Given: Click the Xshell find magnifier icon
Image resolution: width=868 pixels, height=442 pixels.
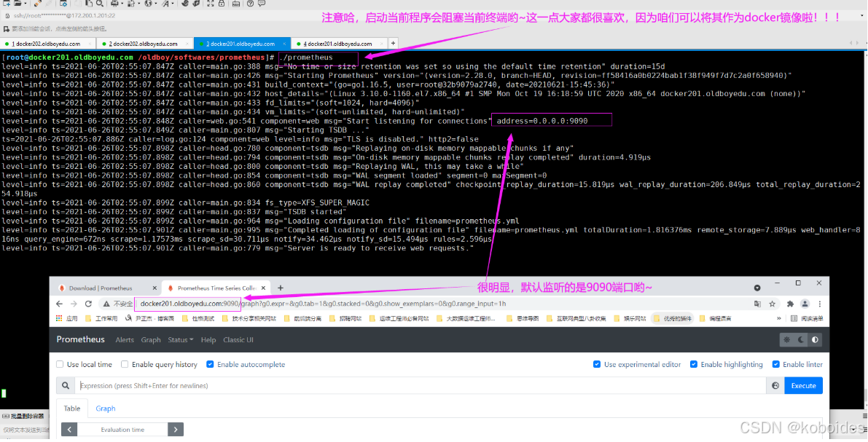Looking at the screenshot, I should tap(100, 4).
